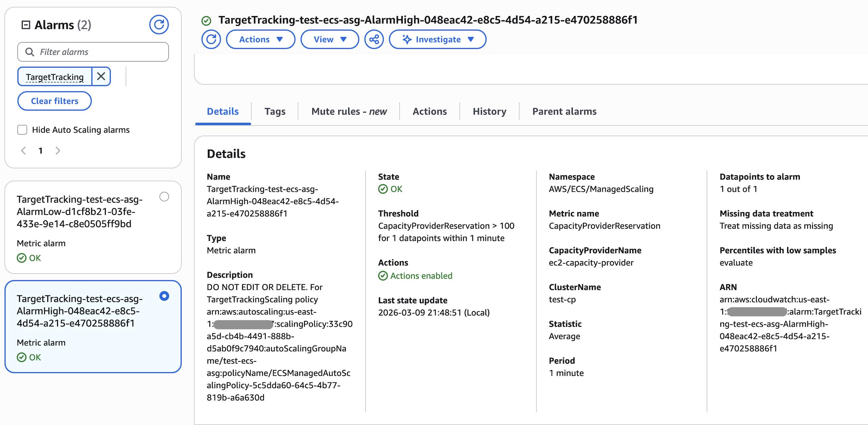
Task: Click the refresh icon next to the Actions dropdown
Action: point(211,39)
